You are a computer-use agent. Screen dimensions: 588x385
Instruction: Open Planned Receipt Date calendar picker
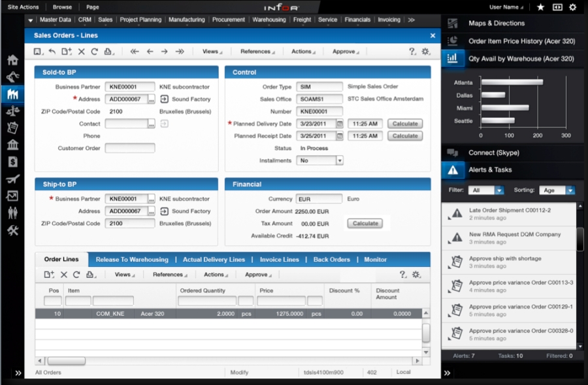339,136
